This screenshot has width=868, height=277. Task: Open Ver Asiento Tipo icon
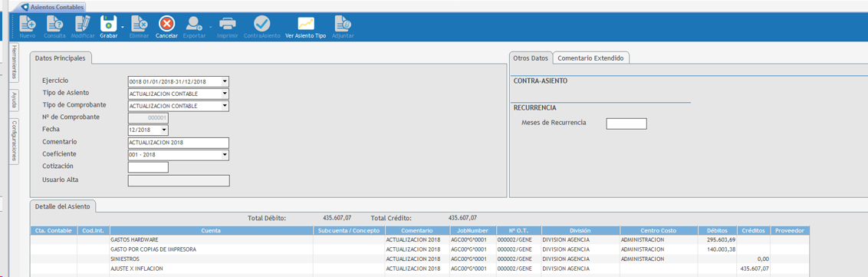pyautogui.click(x=306, y=23)
